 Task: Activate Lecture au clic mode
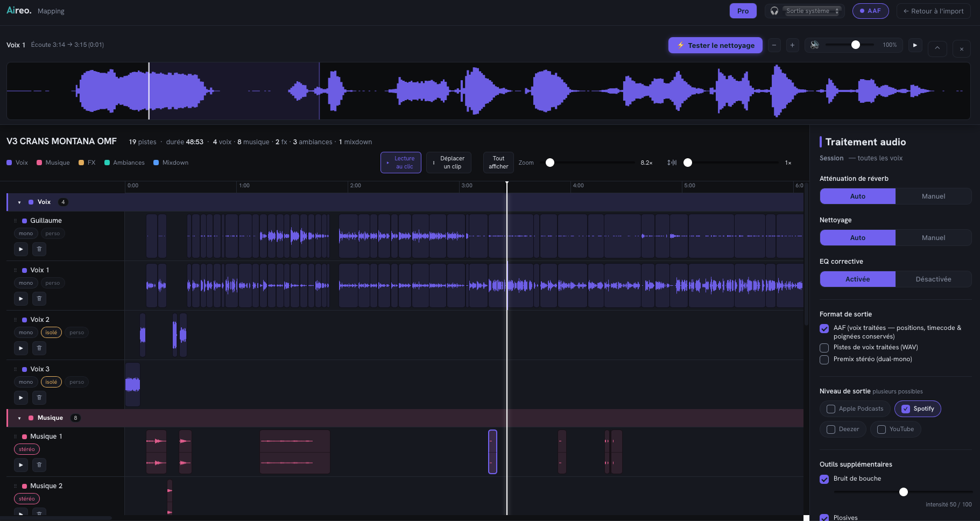401,163
